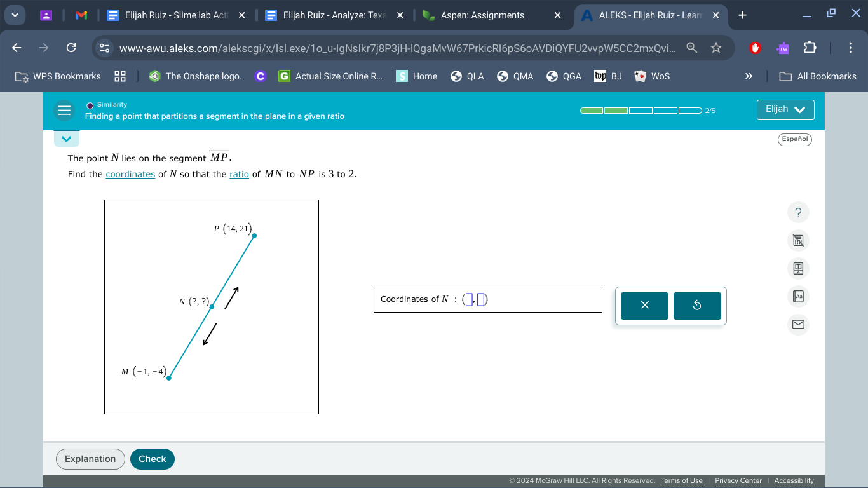Viewport: 868px width, 488px height.
Task: Open the QLA bookmark
Action: click(468, 76)
